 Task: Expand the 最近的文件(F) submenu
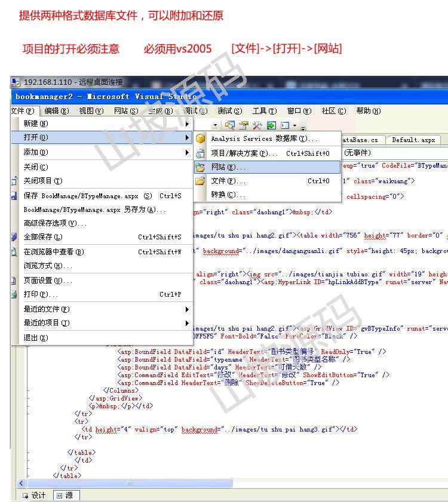pos(102,309)
